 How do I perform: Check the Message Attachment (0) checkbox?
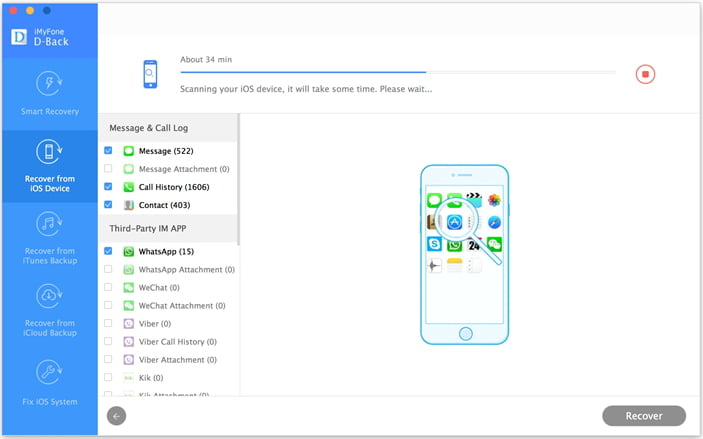(x=108, y=168)
